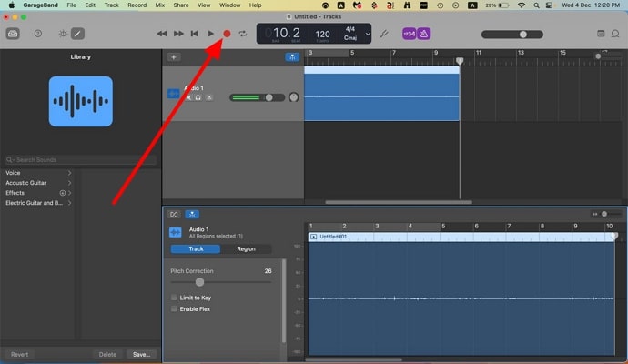The height and width of the screenshot is (364, 628).
Task: Toggle input monitoring on Audio 1
Action: (x=209, y=97)
